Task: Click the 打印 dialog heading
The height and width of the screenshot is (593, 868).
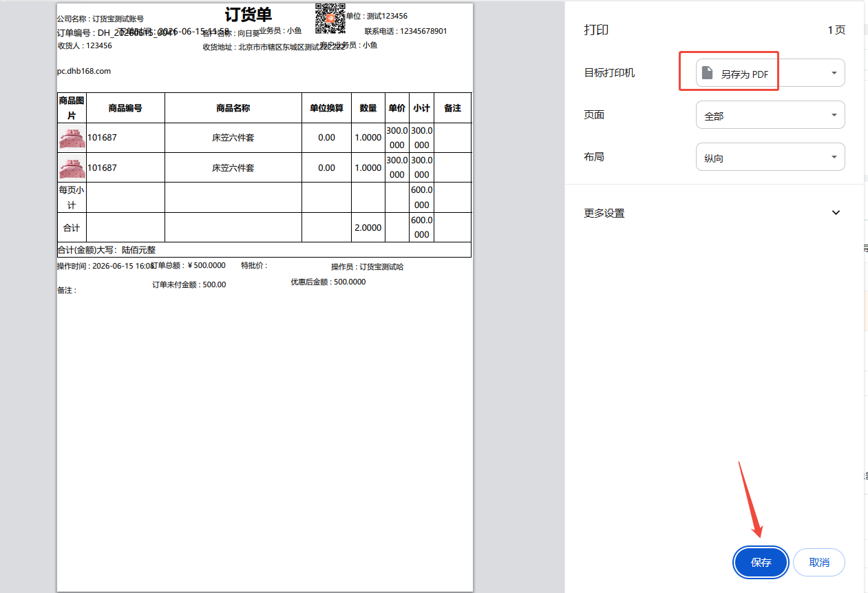Action: tap(596, 30)
